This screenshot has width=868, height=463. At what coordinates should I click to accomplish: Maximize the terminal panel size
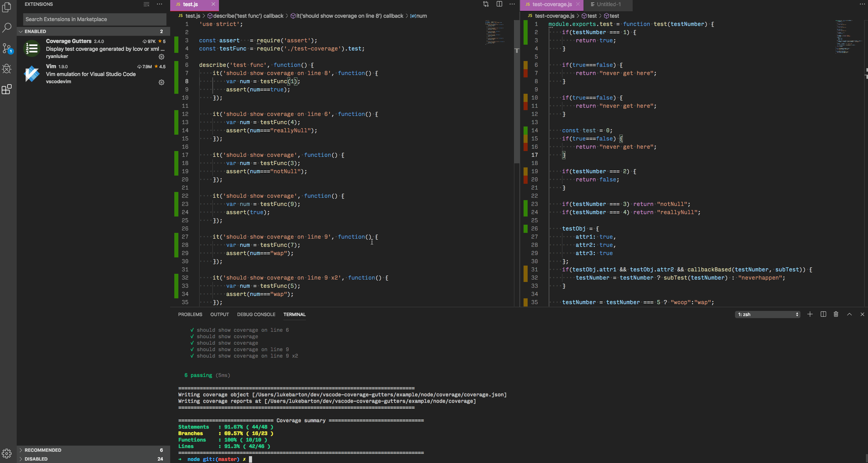(x=849, y=314)
